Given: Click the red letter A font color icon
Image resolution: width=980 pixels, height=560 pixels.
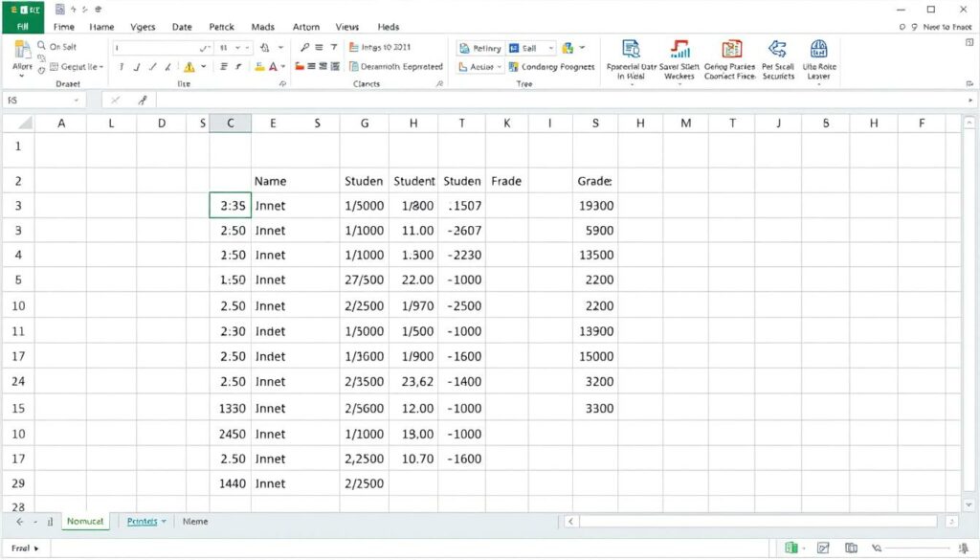Looking at the screenshot, I should point(273,66).
